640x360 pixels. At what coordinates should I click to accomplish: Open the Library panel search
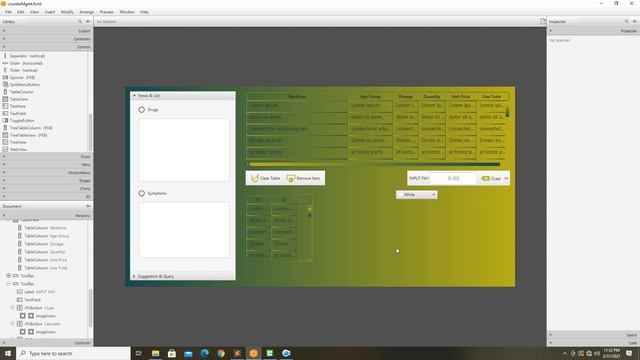[x=80, y=21]
